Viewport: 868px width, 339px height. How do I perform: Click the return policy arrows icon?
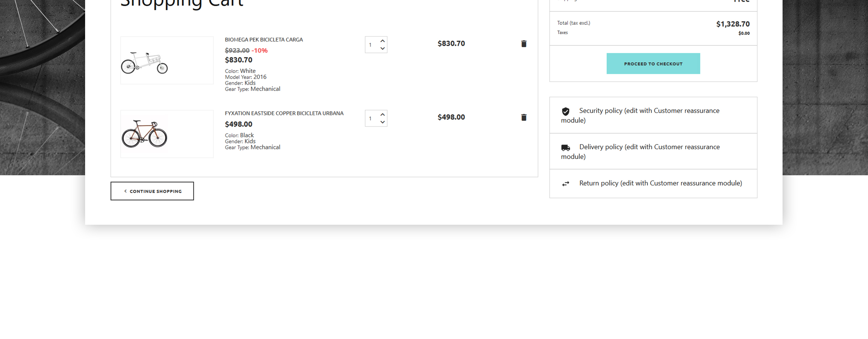pos(566,183)
